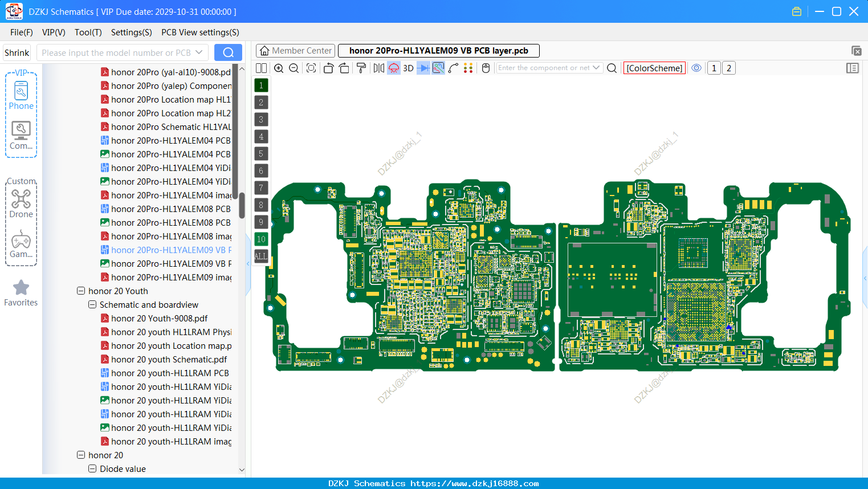This screenshot has height=489, width=868.
Task: Switch to 3D view
Action: coord(408,68)
